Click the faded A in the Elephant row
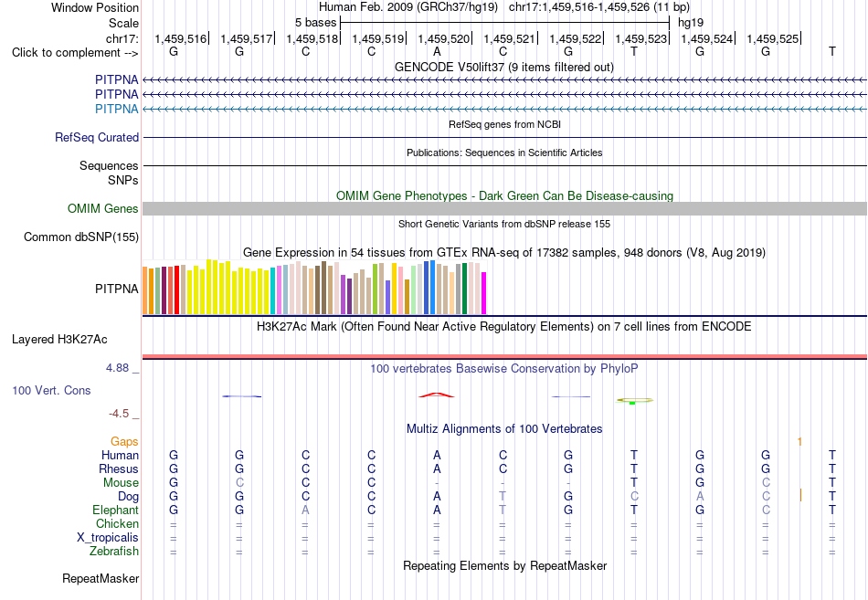The height and width of the screenshot is (600, 868). (305, 510)
